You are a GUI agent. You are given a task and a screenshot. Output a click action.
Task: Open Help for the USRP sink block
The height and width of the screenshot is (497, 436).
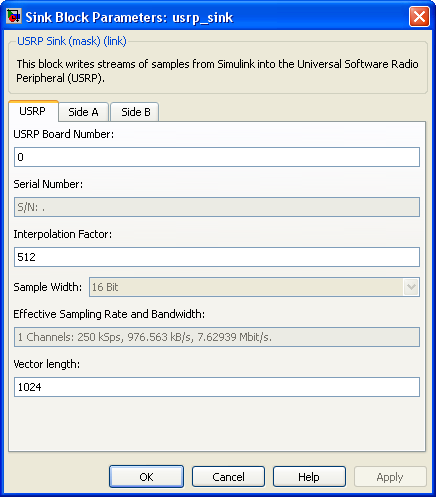[x=309, y=477]
